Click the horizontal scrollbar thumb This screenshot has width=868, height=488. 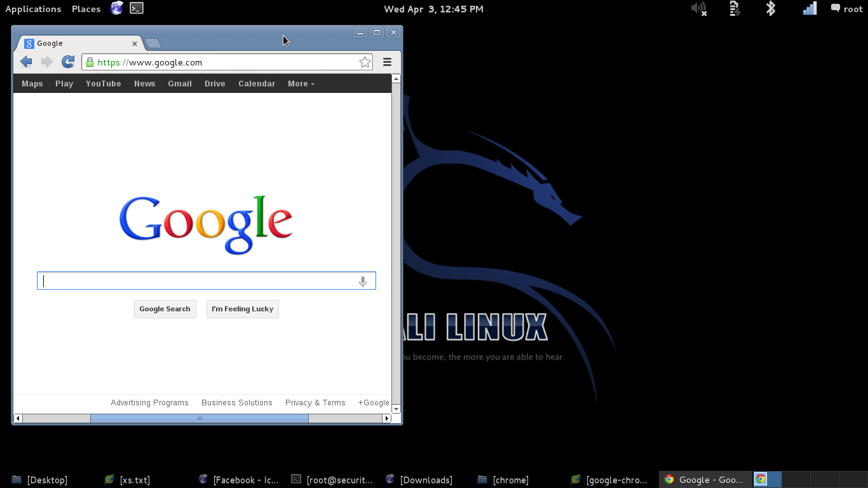click(200, 418)
